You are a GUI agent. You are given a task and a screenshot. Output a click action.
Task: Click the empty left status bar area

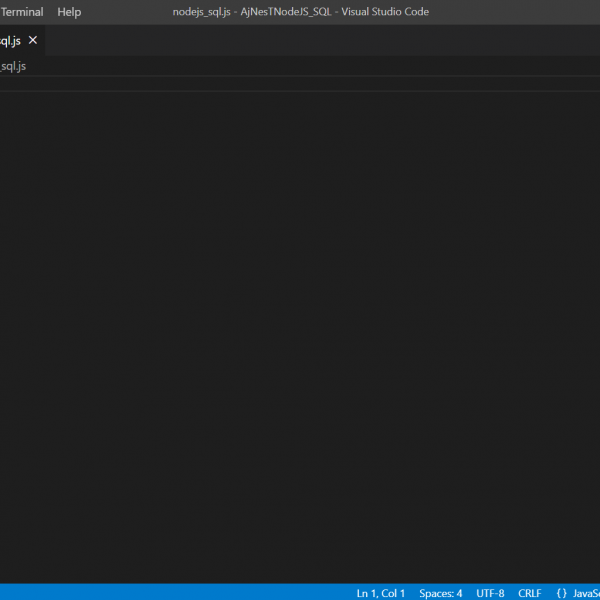(x=150, y=593)
